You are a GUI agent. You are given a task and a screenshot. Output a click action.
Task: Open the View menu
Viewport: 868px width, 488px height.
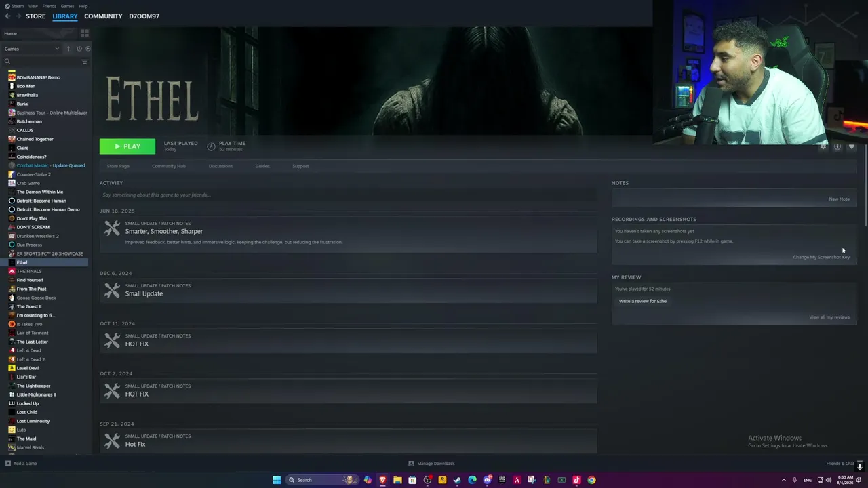[33, 6]
